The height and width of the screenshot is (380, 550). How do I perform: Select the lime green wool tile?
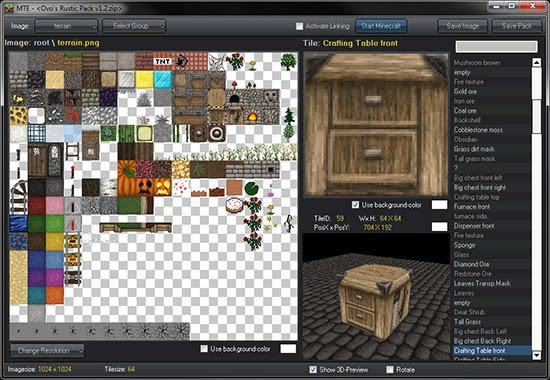point(55,224)
